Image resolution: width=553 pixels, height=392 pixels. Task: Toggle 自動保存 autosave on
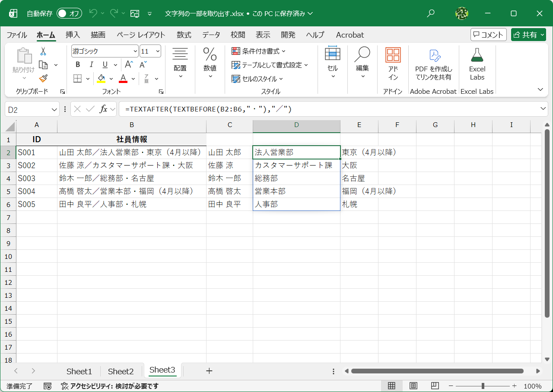(68, 13)
